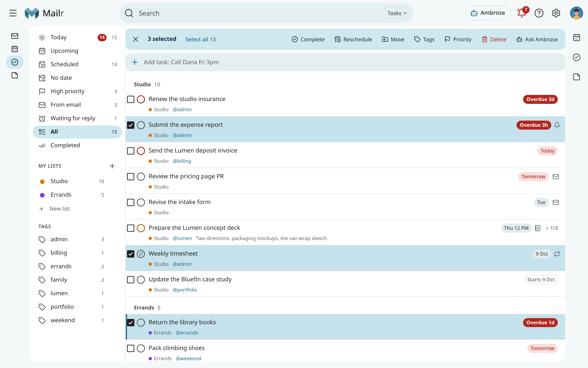Image resolution: width=588 pixels, height=368 pixels.
Task: Open the Tasks search scope dropdown
Action: click(x=397, y=13)
